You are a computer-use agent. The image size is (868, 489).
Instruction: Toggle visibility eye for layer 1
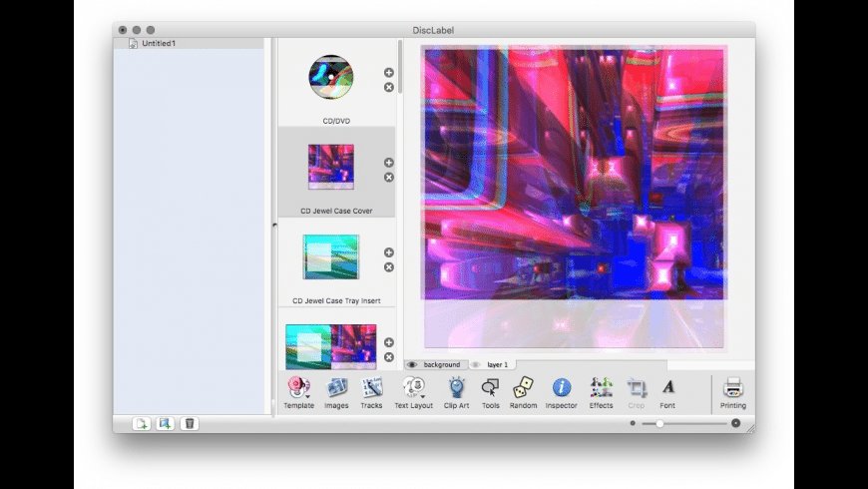[x=476, y=365]
